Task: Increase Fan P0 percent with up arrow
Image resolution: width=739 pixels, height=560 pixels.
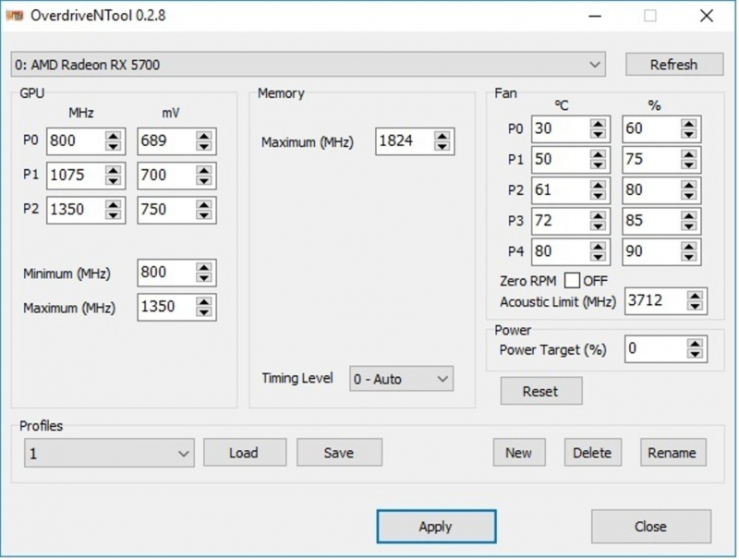Action: pos(689,124)
